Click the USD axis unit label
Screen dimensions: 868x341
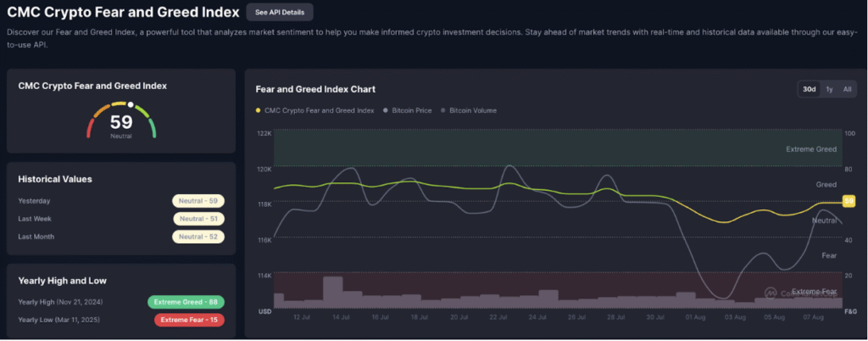264,311
